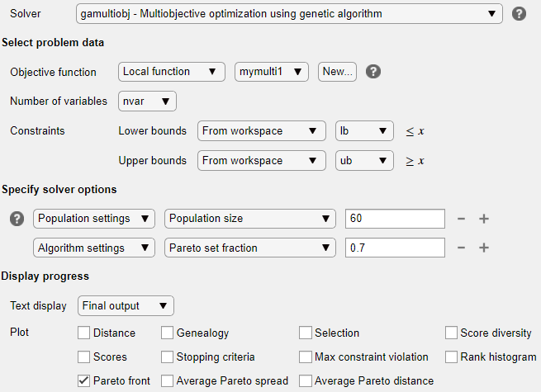Click help icon beside Population settings
The image size is (541, 392).
click(17, 219)
